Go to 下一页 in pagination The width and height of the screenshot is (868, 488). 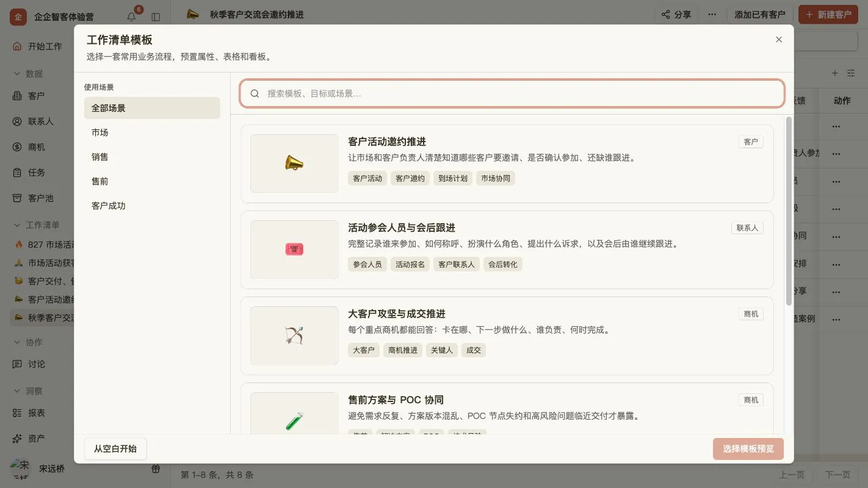pyautogui.click(x=837, y=475)
